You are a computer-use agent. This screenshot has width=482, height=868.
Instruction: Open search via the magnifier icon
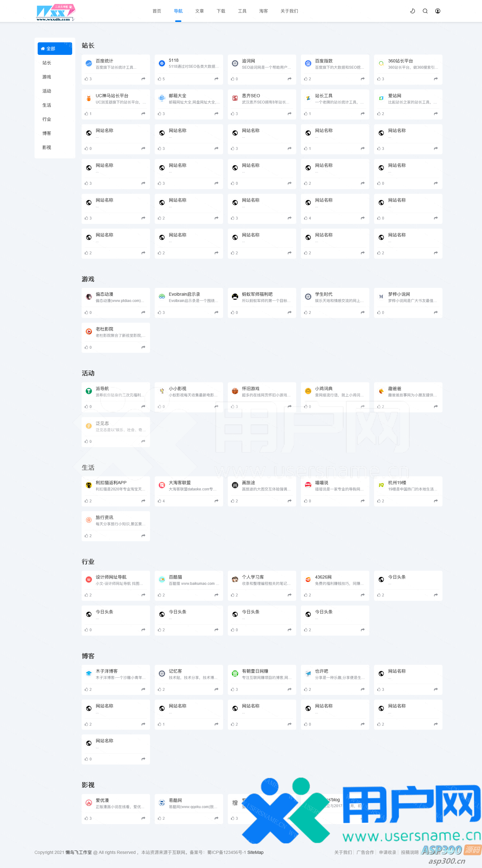pos(425,11)
